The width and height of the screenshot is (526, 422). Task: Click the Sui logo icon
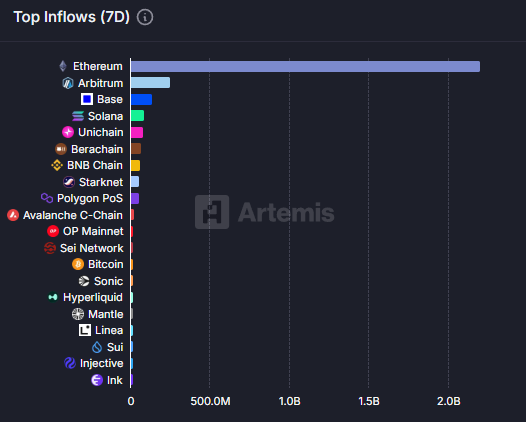(x=97, y=347)
